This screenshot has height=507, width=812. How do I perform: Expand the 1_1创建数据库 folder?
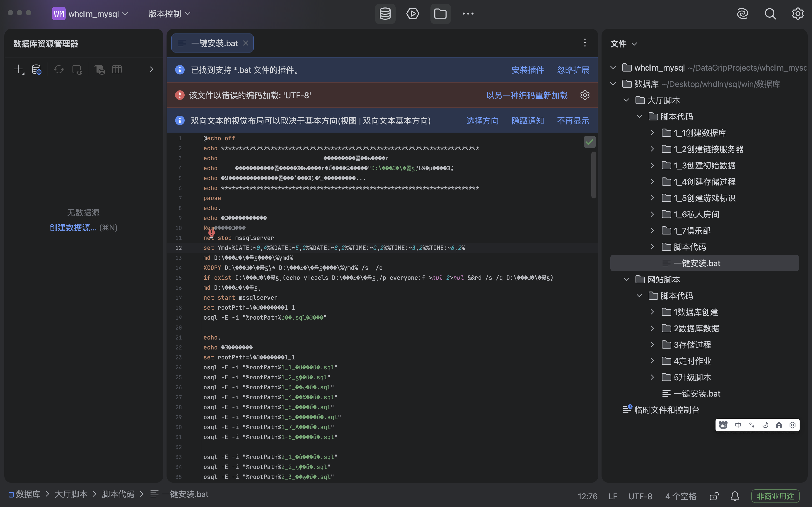click(x=652, y=133)
